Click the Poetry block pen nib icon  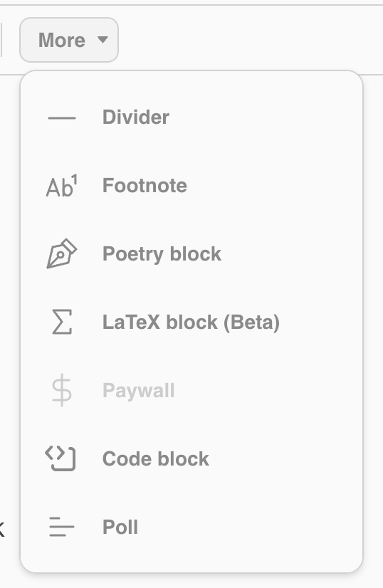tap(61, 254)
